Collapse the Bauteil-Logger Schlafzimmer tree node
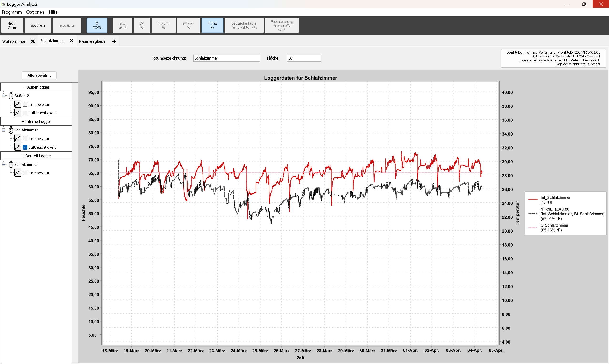This screenshot has height=364, width=609. 4,164
